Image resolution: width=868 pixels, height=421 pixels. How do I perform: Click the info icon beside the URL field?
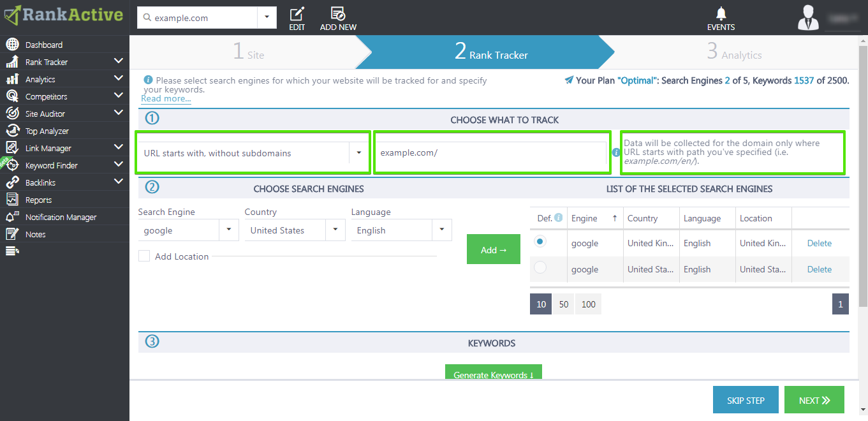coord(616,152)
